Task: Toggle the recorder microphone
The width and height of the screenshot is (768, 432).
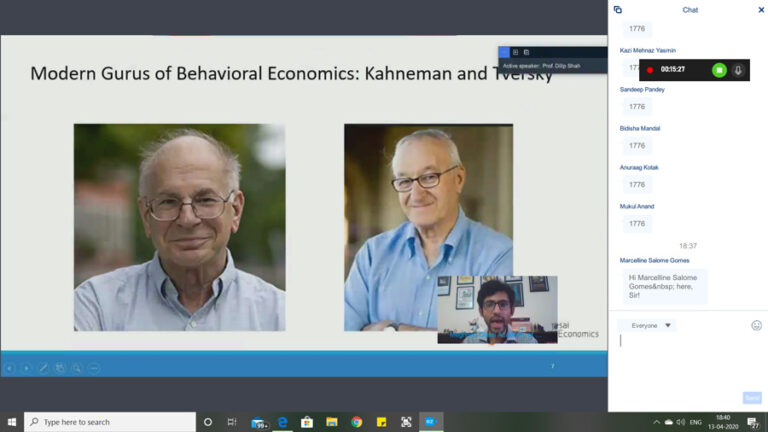Action: point(738,70)
